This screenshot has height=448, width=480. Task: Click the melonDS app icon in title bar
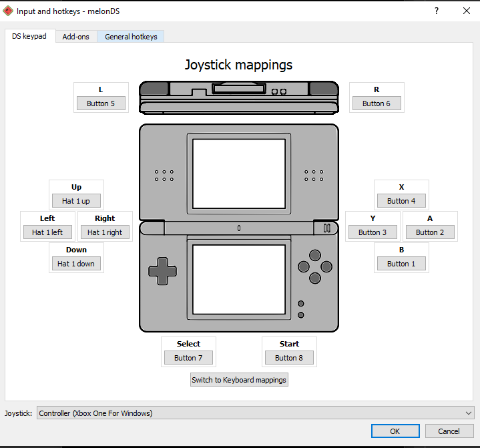coord(7,11)
